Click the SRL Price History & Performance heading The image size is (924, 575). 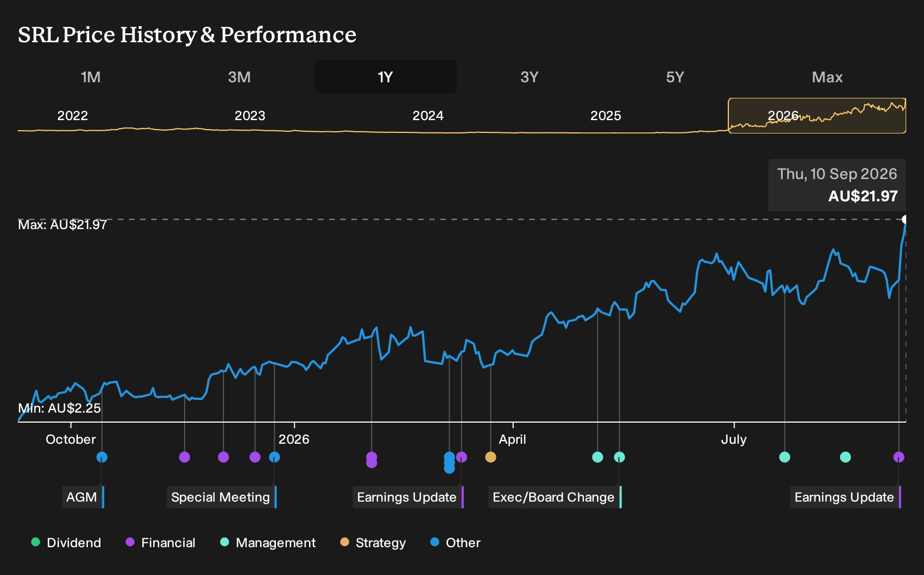click(x=187, y=34)
